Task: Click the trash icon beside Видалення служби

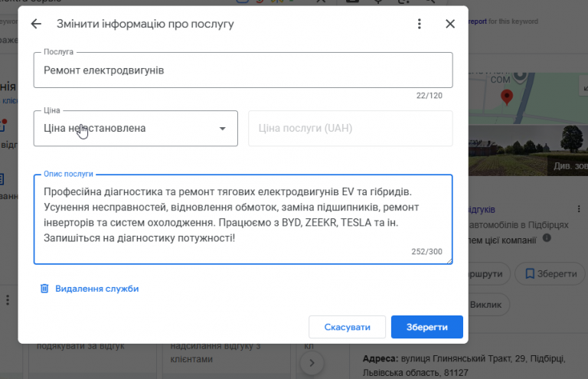Action: (44, 289)
